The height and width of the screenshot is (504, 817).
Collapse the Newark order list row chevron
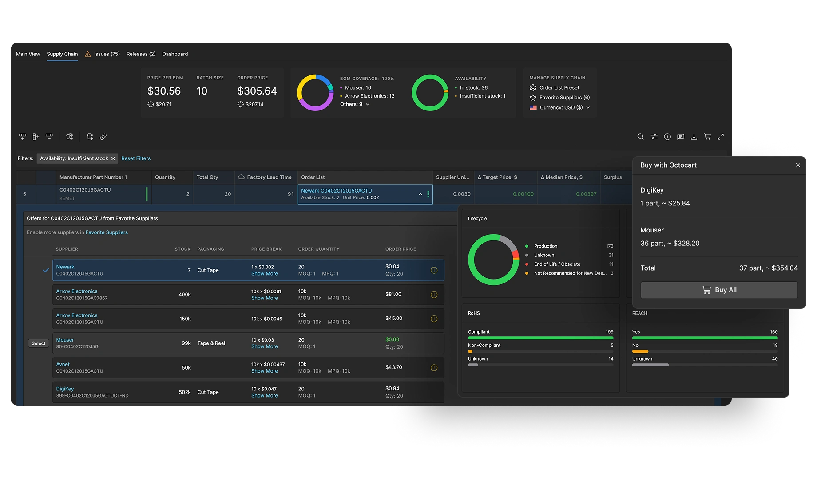coord(420,194)
